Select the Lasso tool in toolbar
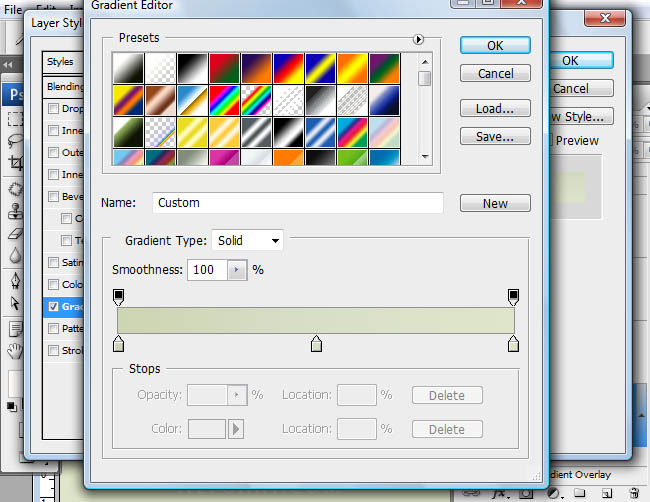 [x=15, y=141]
